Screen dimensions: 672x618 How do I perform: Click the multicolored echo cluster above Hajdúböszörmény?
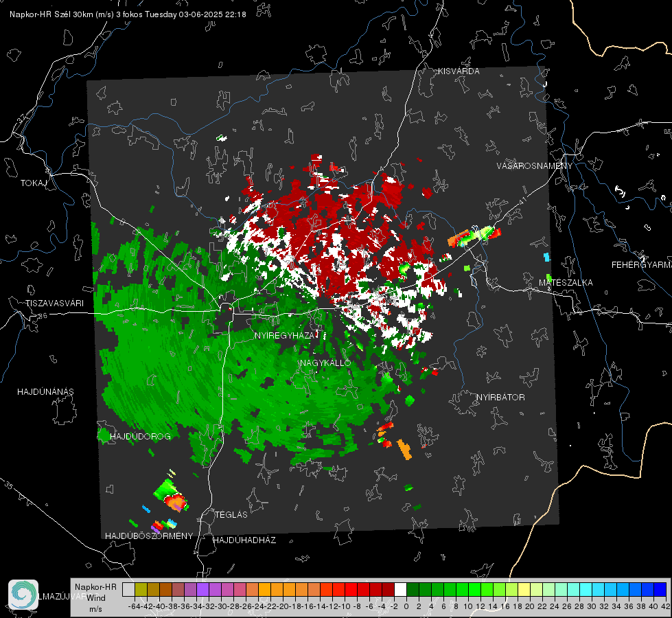tap(172, 496)
